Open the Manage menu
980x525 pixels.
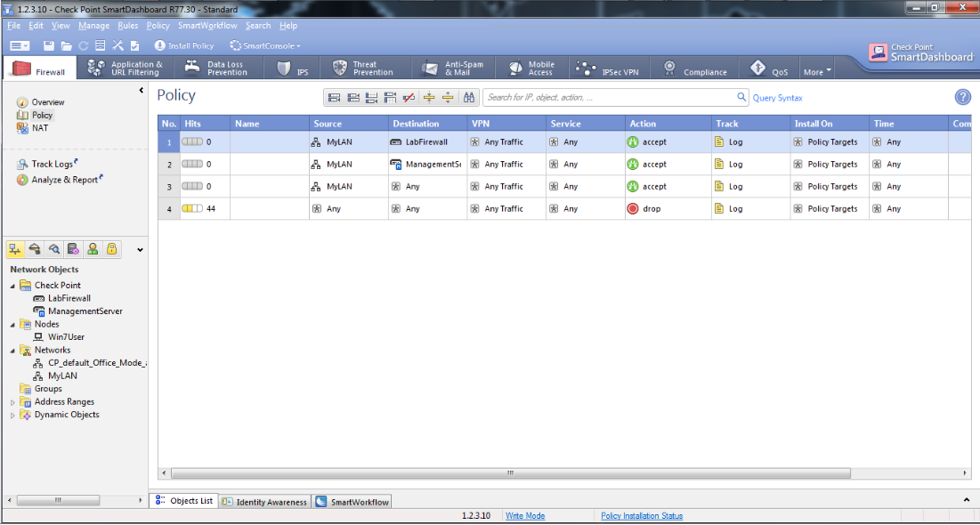tap(93, 26)
